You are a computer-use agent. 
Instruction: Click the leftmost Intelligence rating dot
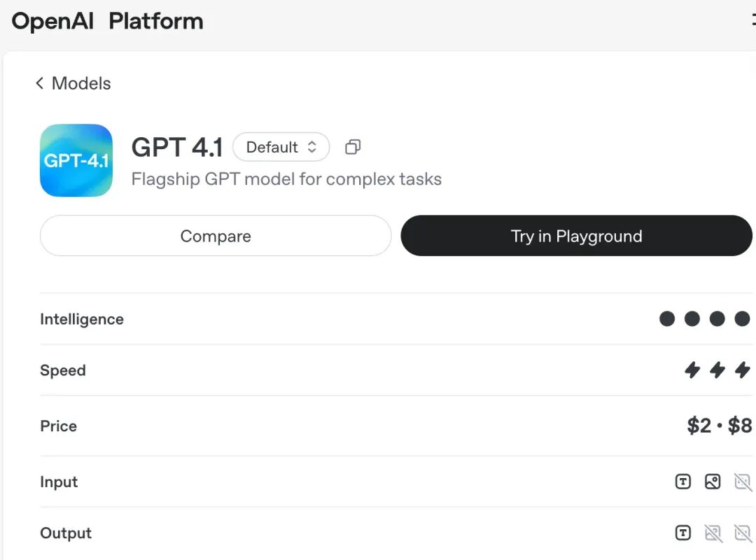click(x=667, y=318)
